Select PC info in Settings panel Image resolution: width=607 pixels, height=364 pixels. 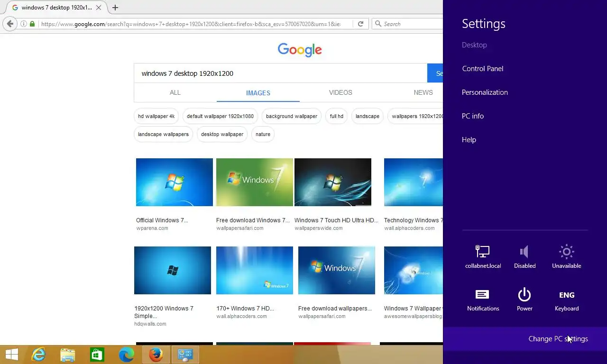pyautogui.click(x=473, y=116)
